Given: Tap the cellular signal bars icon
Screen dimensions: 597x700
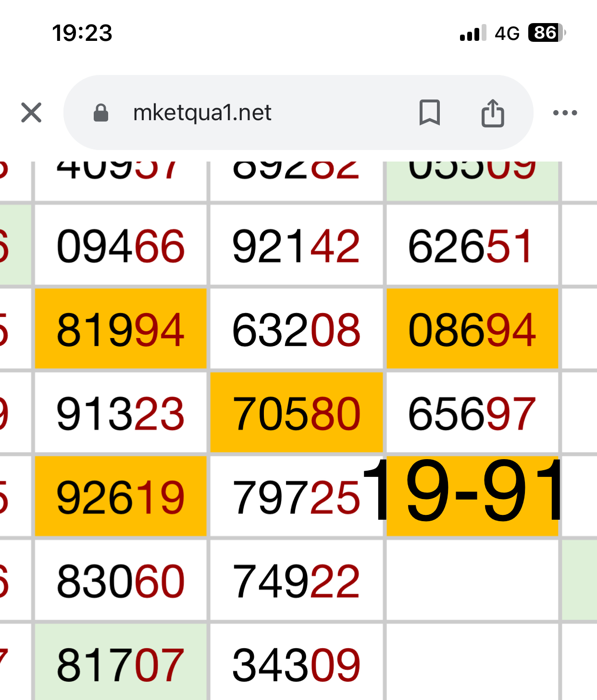Looking at the screenshot, I should (x=473, y=33).
